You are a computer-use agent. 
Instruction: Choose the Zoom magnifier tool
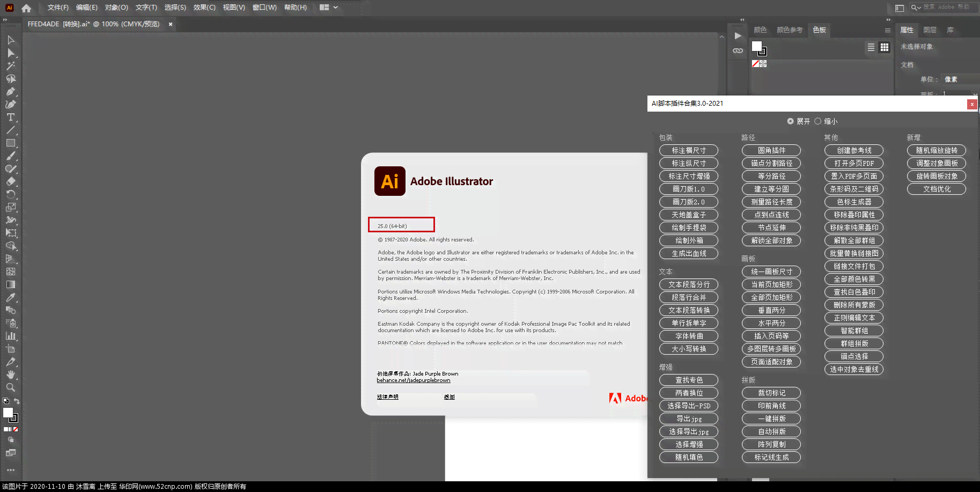pyautogui.click(x=11, y=388)
